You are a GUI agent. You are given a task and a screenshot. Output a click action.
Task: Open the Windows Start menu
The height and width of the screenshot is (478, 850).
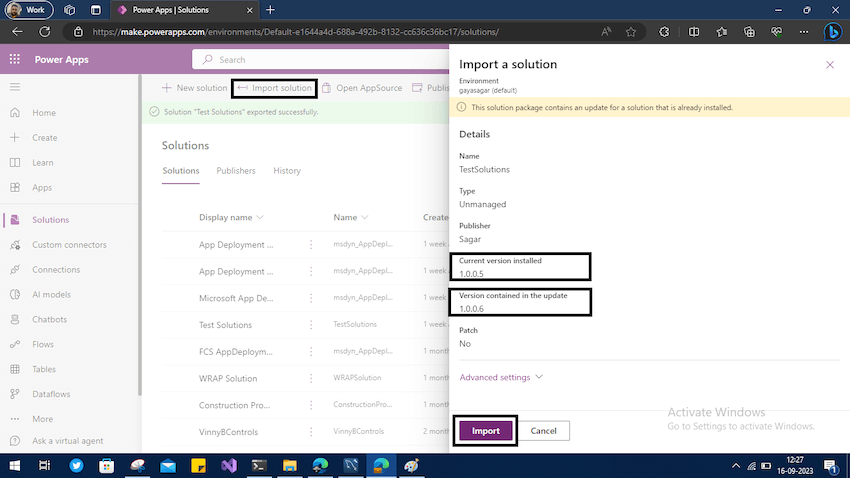pos(15,466)
